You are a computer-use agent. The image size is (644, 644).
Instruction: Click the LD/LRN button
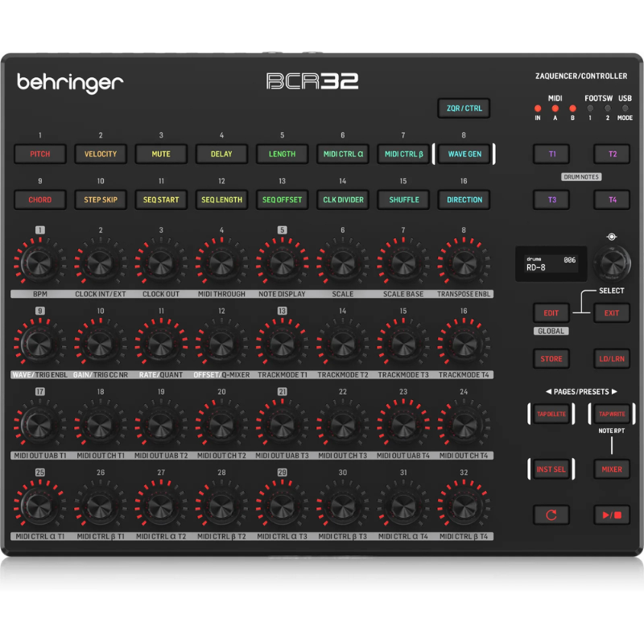tap(612, 358)
